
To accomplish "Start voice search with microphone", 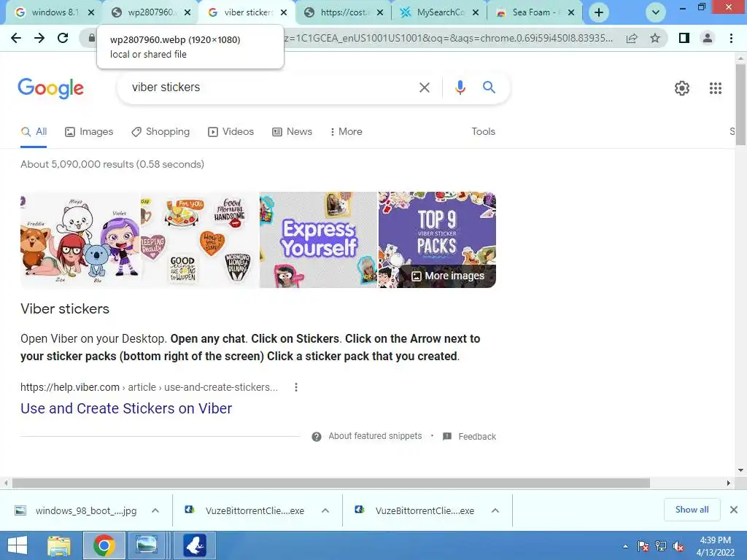I will pyautogui.click(x=460, y=87).
